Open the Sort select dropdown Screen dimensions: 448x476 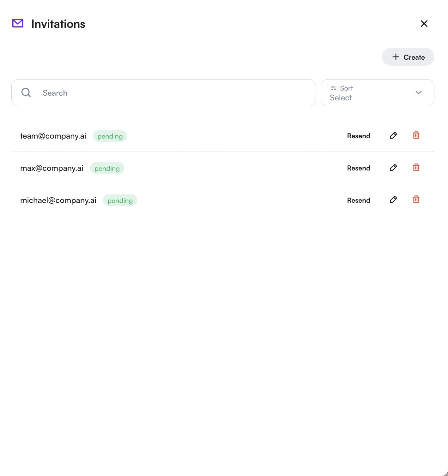pyautogui.click(x=373, y=93)
